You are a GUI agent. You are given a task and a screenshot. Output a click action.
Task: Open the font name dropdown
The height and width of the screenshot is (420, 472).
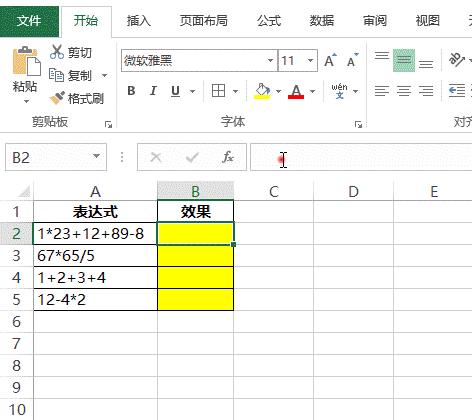pos(270,61)
